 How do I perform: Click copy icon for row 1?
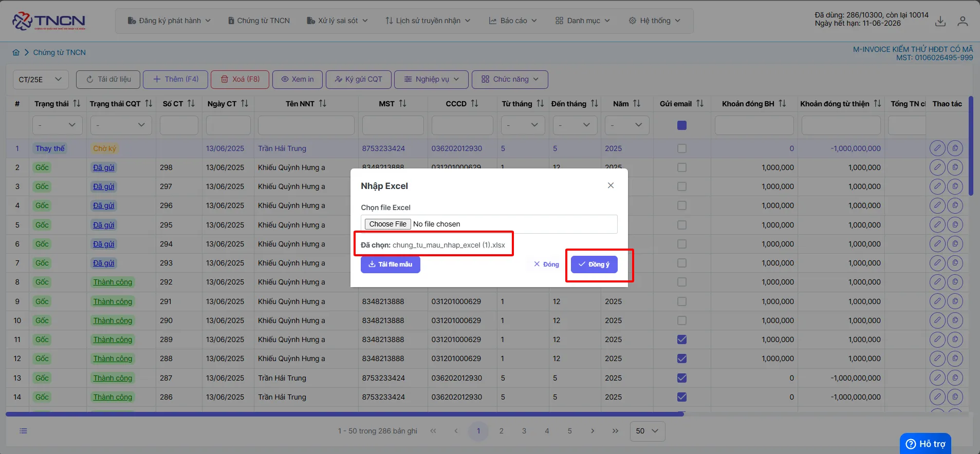click(955, 148)
